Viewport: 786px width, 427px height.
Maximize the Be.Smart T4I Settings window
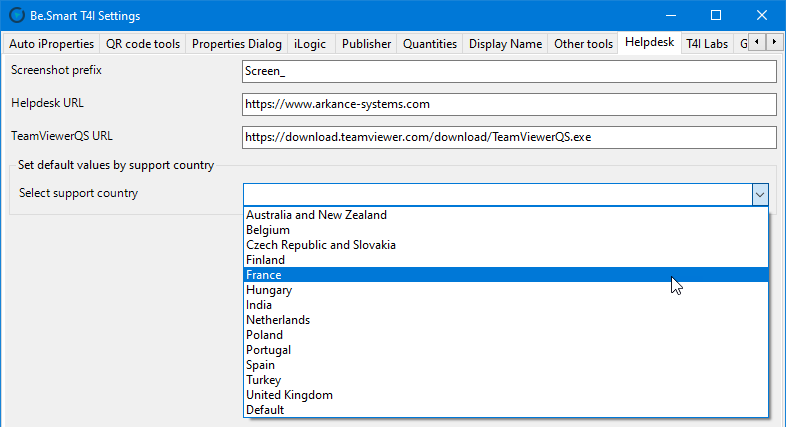click(716, 15)
